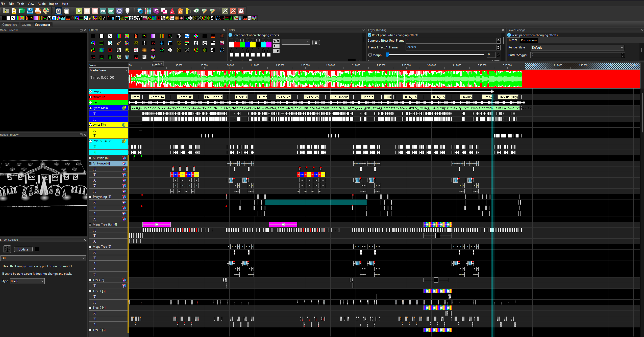This screenshot has width=644, height=337.
Task: Collapse the All House [6] model group
Action: 90,163
